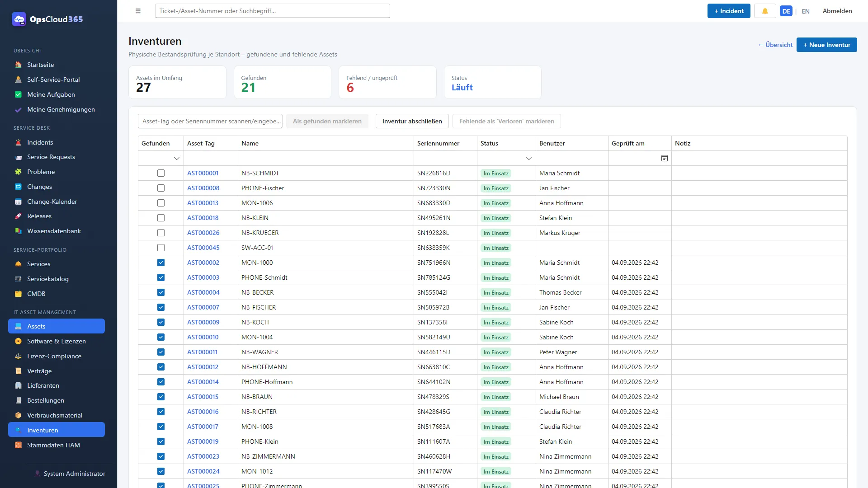Click the Service Requests icon
Screen dimensions: 868x488
click(x=18, y=157)
